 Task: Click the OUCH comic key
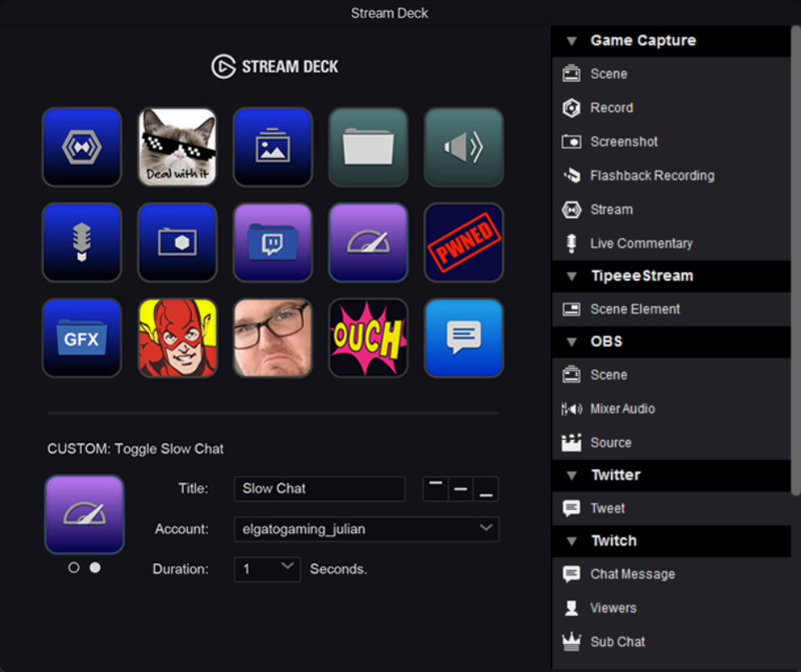coord(369,339)
